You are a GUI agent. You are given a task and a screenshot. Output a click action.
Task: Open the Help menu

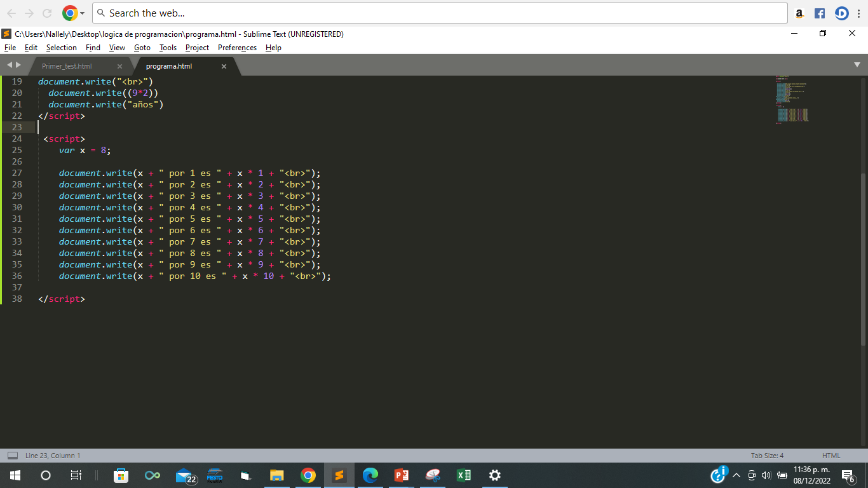click(273, 48)
